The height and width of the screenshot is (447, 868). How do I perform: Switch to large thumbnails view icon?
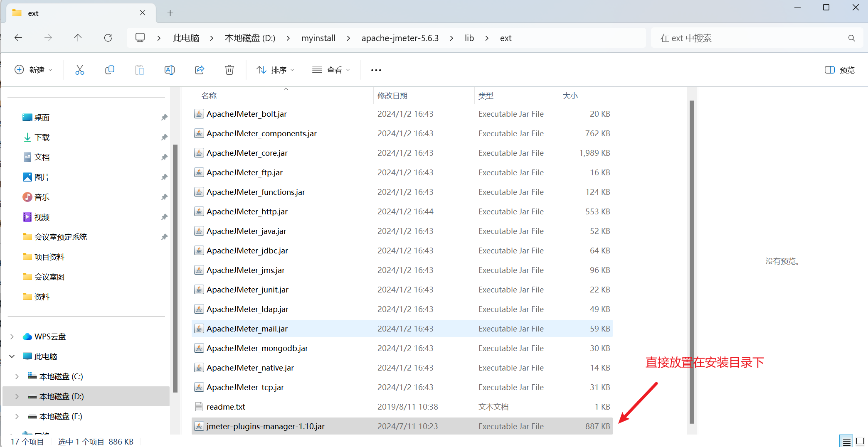point(860,441)
